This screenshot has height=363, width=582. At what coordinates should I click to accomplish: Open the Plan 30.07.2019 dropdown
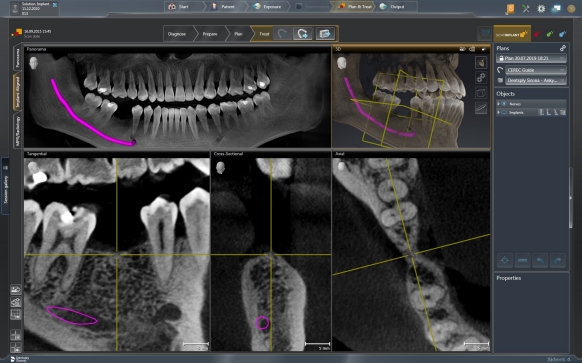[x=531, y=58]
